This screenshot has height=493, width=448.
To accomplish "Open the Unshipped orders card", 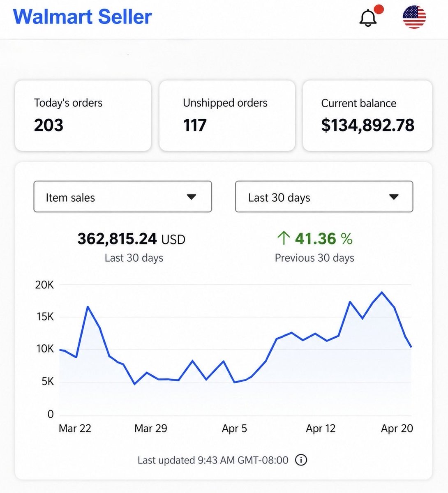I will pyautogui.click(x=227, y=116).
